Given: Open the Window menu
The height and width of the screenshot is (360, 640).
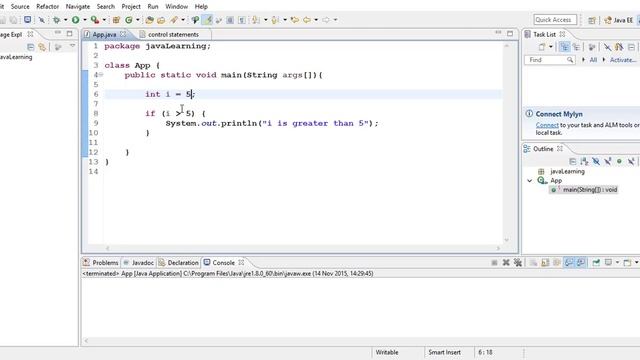Looking at the screenshot, I should click(176, 7).
